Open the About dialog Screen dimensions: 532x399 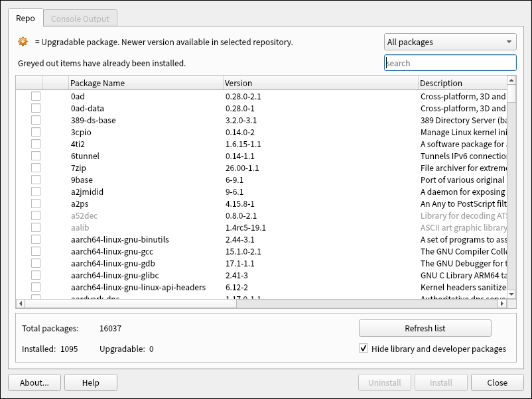tap(34, 382)
